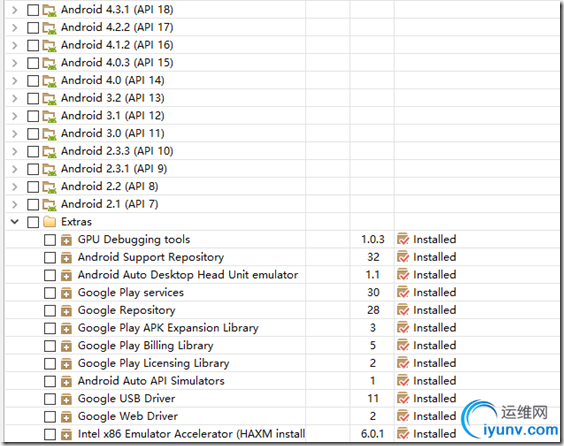564x446 pixels.
Task: Click the Android 4.0 (API 14) folder icon
Action: point(49,81)
